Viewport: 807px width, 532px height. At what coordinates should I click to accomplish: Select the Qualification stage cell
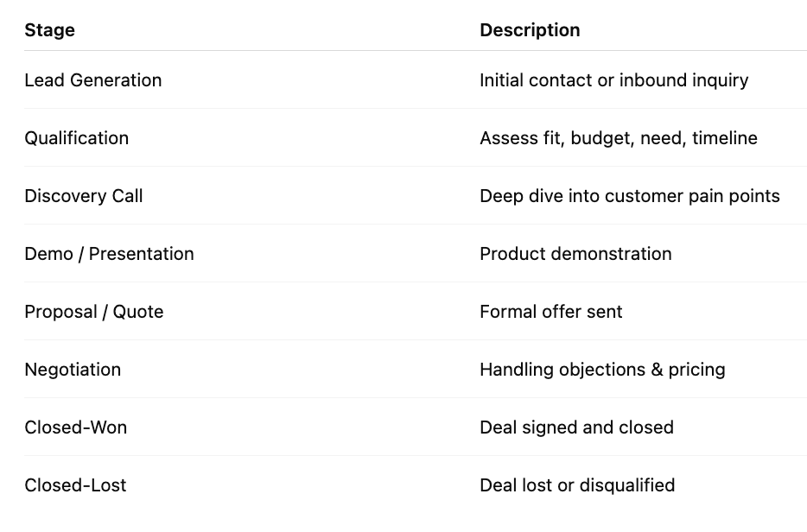(x=77, y=138)
